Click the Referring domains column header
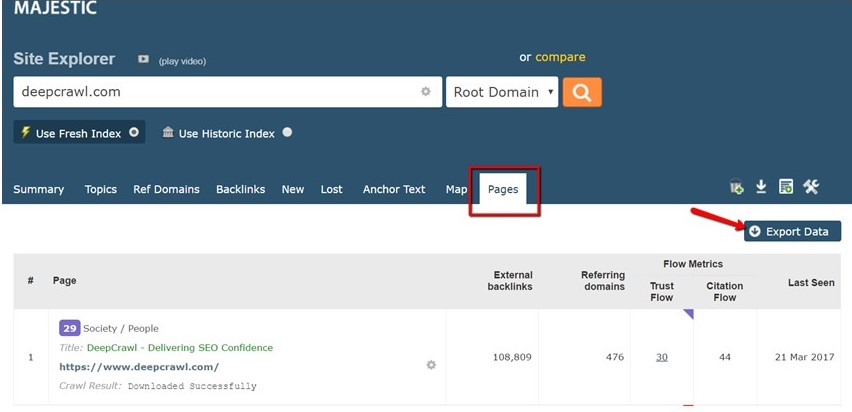The width and height of the screenshot is (852, 412). click(603, 280)
